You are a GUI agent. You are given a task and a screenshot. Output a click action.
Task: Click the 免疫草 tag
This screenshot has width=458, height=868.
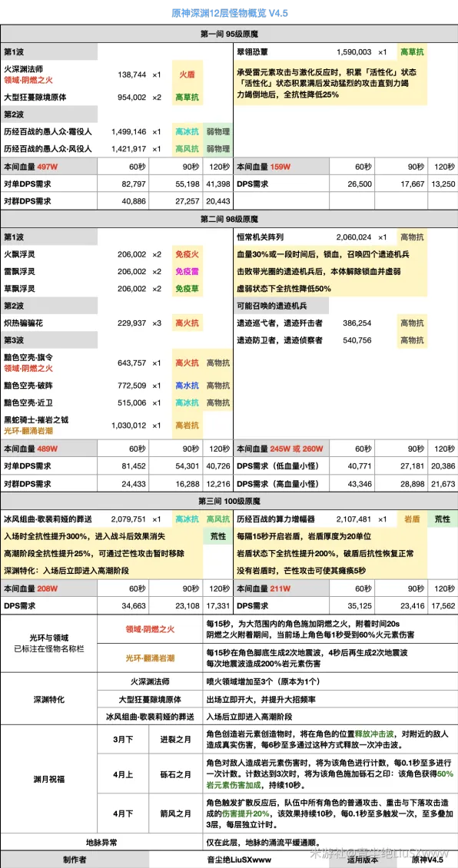pos(186,288)
